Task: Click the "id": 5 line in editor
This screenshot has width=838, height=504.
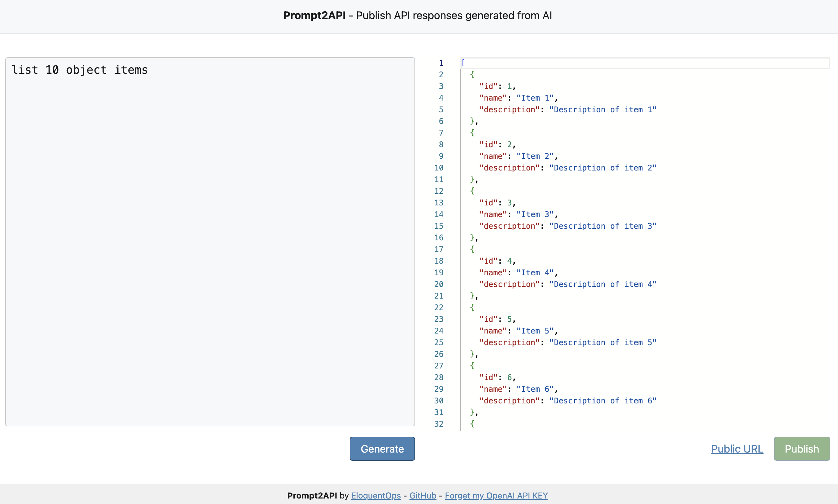Action: (497, 319)
